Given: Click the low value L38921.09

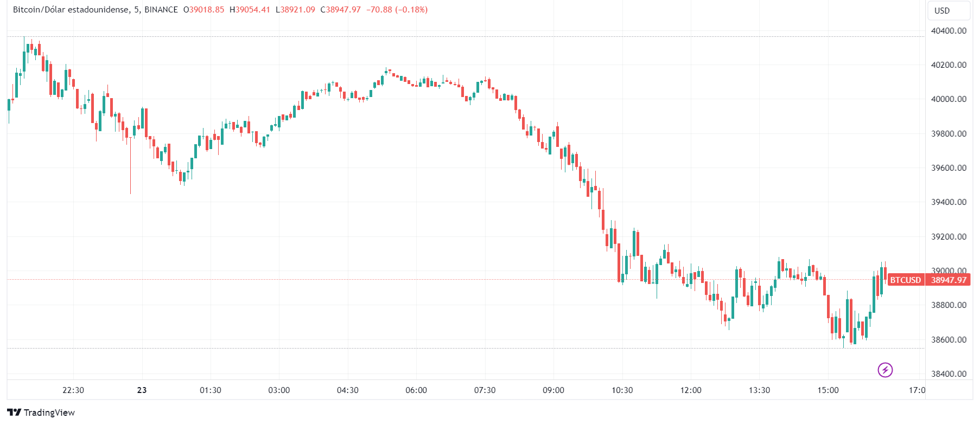Looking at the screenshot, I should tap(295, 10).
